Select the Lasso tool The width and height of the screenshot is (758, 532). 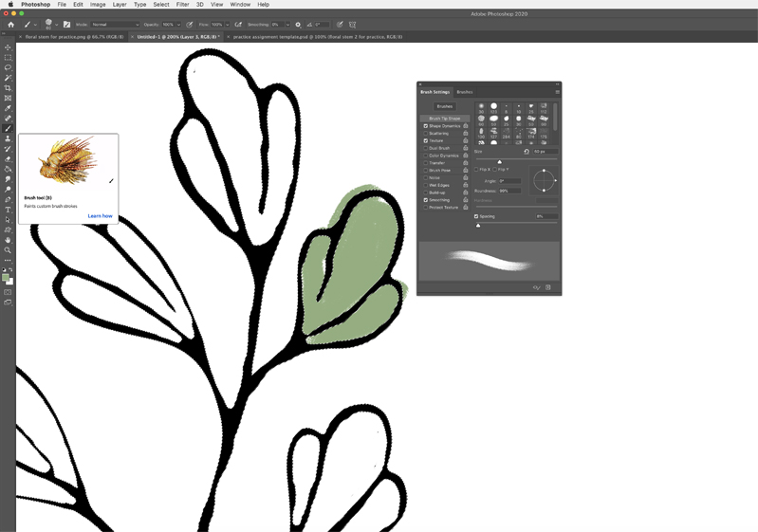[x=8, y=67]
